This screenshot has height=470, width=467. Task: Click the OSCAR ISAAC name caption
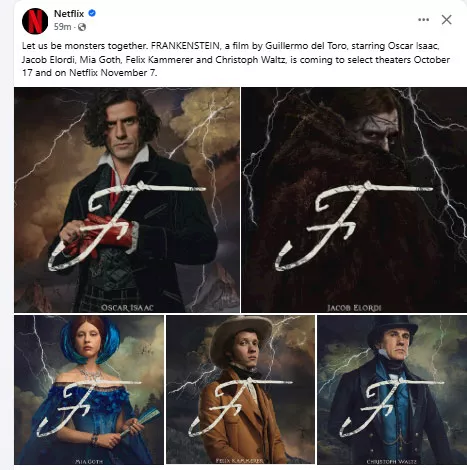click(x=127, y=307)
